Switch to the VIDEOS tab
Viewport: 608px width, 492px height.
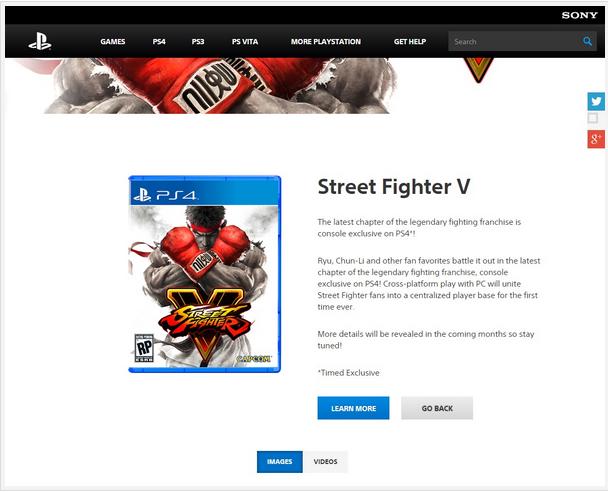point(325,462)
